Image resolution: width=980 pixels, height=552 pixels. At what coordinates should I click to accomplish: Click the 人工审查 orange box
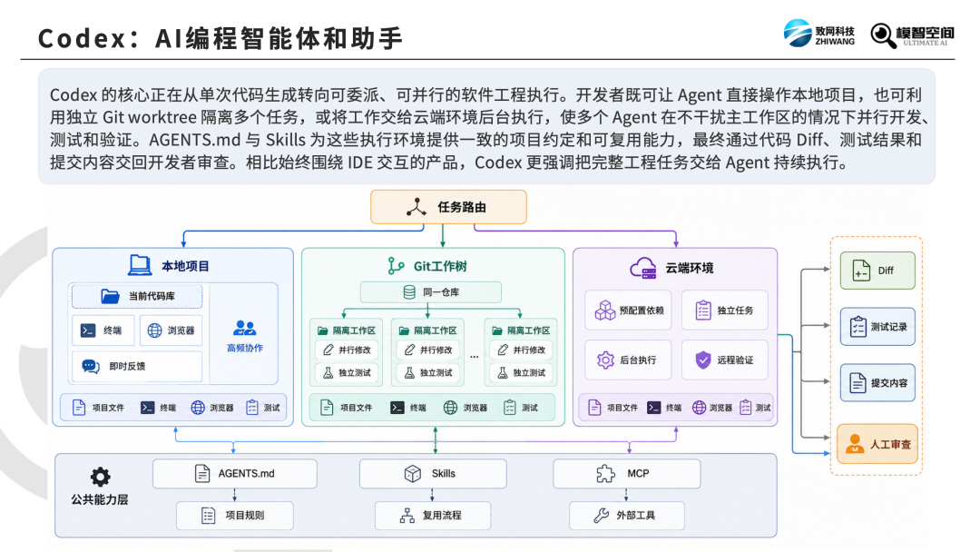[x=877, y=444]
